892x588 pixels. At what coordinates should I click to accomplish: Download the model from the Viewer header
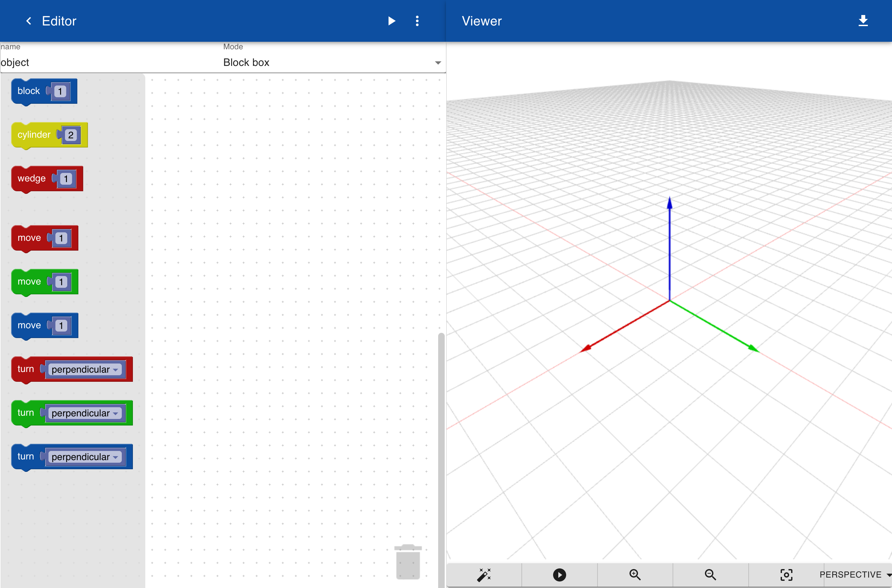[x=863, y=21]
